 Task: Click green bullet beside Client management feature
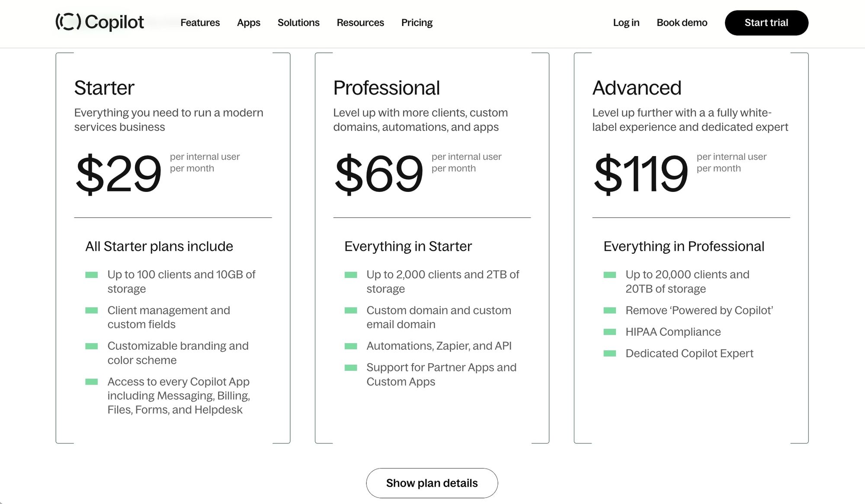(x=92, y=310)
